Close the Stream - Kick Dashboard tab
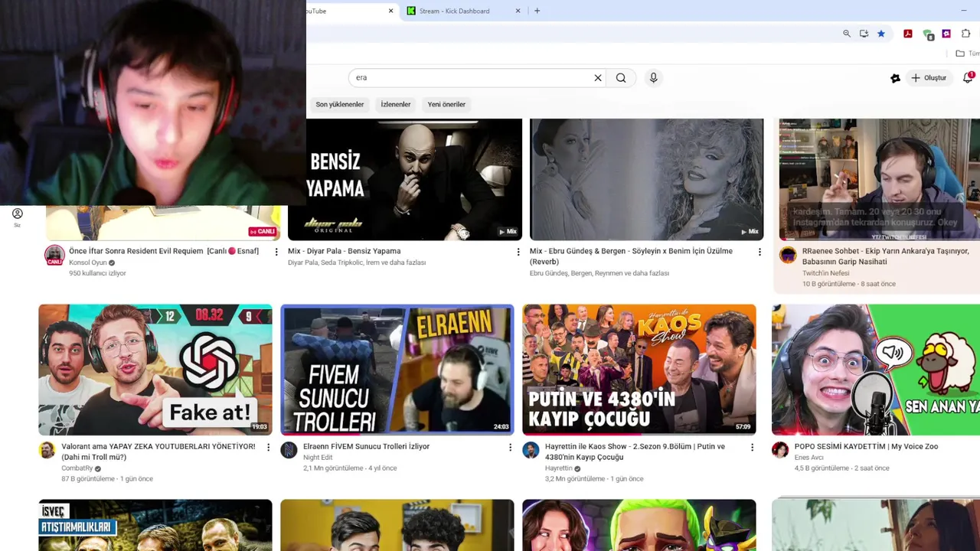 (x=518, y=11)
